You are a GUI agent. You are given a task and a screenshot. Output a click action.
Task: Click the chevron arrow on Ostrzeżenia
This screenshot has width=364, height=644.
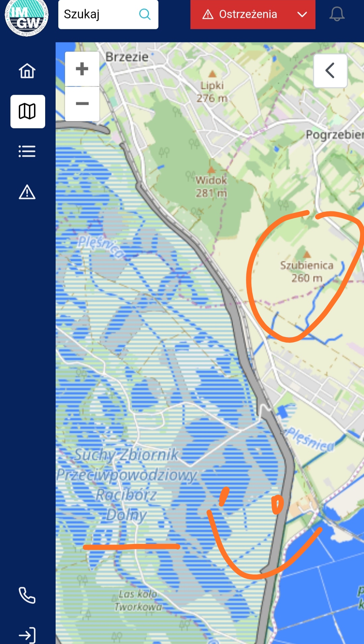tap(302, 14)
